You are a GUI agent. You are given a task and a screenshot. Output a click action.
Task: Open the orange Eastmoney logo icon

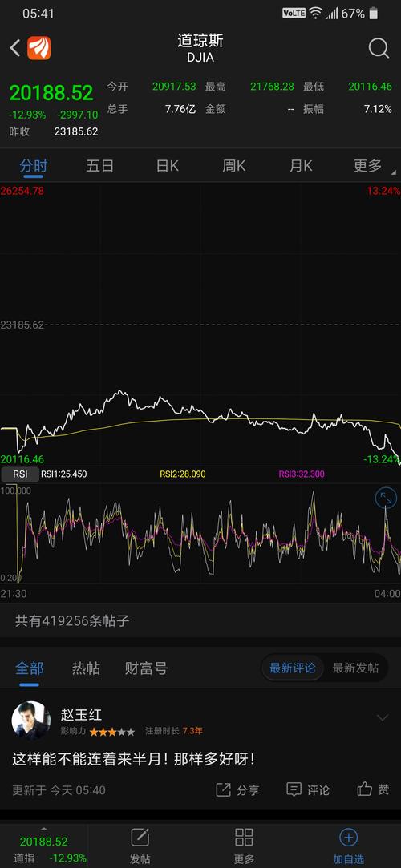tap(39, 48)
